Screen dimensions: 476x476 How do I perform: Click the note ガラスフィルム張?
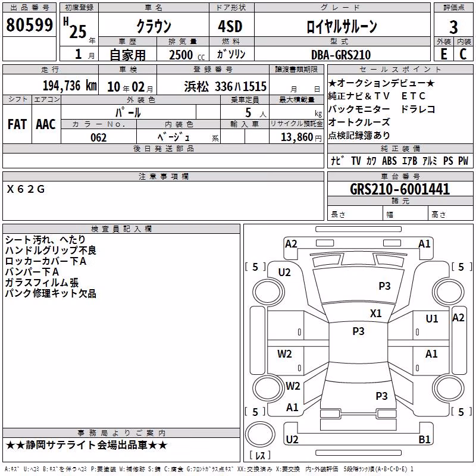(42, 283)
